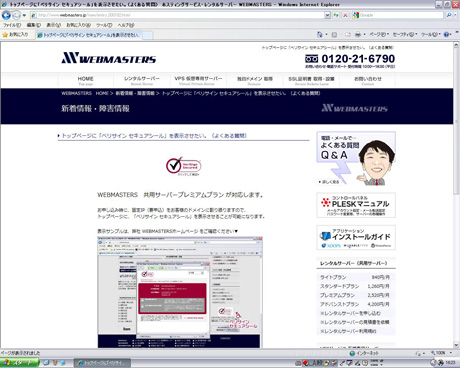Open SSL証明書 取得・設置 navigation item

311,81
